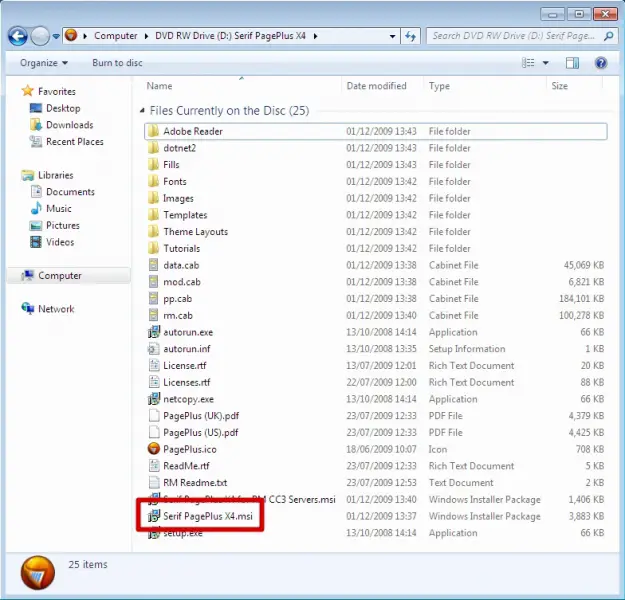The image size is (625, 600).
Task: Click the CC3 Servers.msi file name
Action: pos(302,499)
